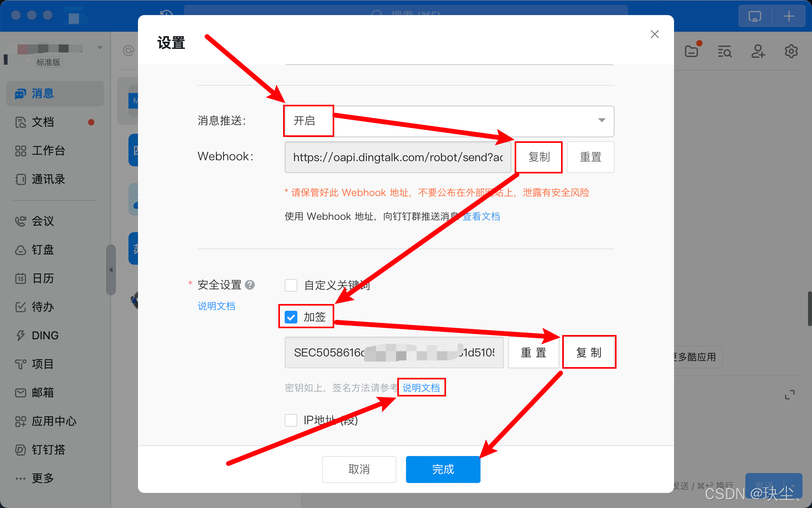812x508 pixels.
Task: Enable the 自定义关键词 checkbox
Action: pos(291,285)
